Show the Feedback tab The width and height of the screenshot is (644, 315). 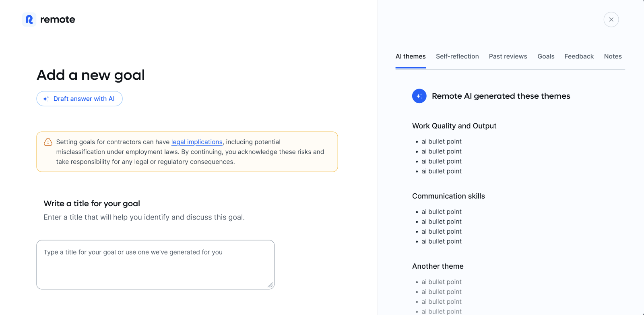[x=579, y=56]
